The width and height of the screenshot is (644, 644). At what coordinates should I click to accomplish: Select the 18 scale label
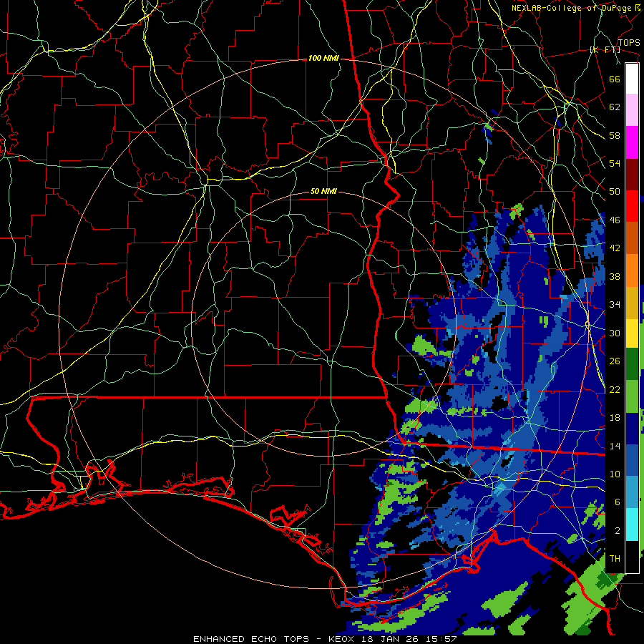point(615,418)
